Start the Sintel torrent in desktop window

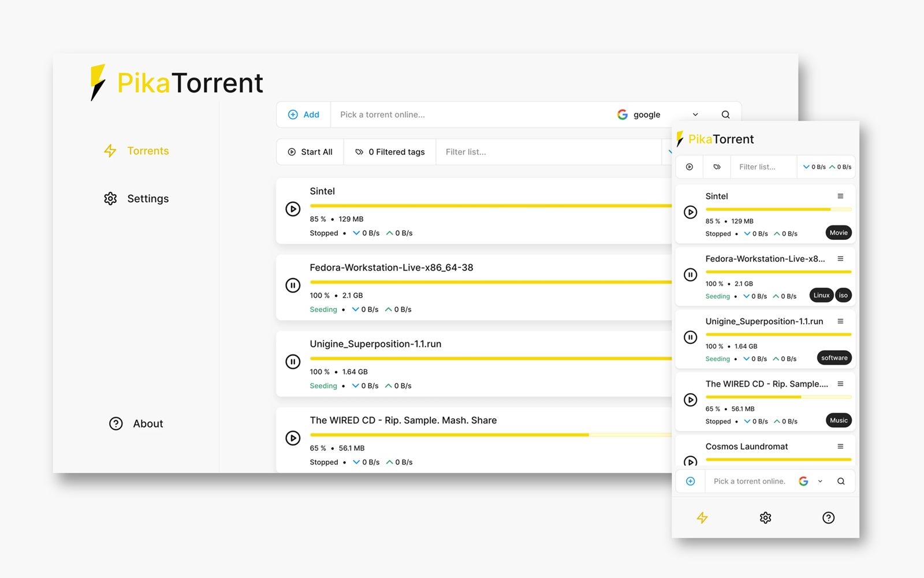(293, 209)
